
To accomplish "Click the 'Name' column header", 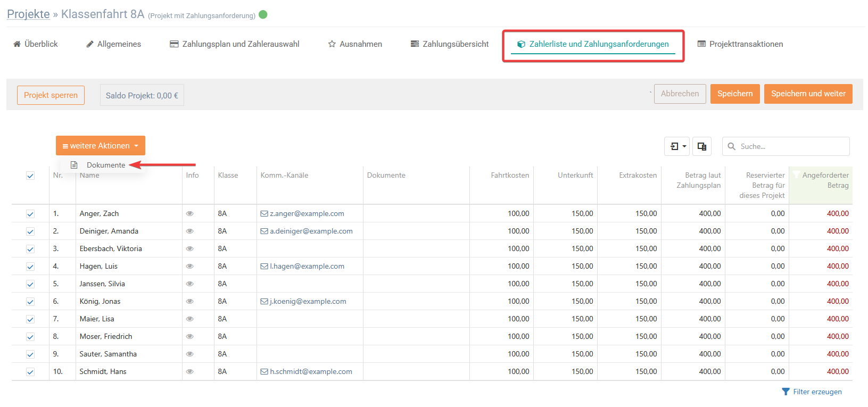I will [x=89, y=175].
